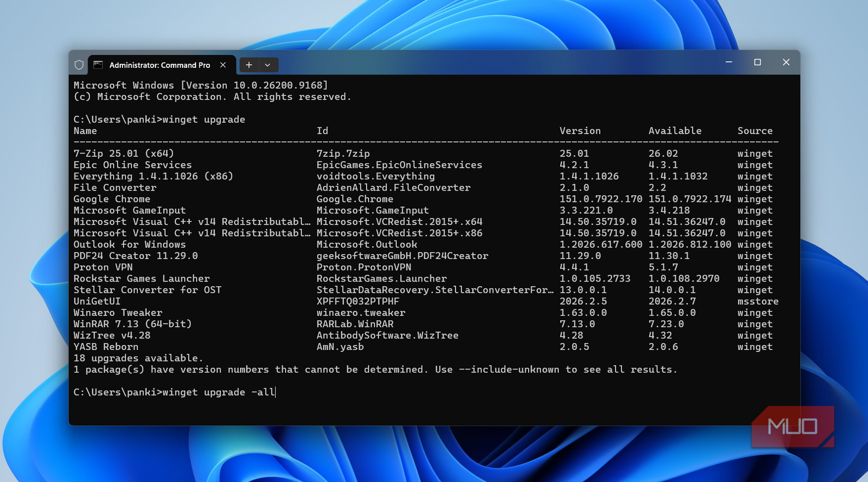Click '7-Zip 25.01 (x64)' row name
868x482 pixels.
point(124,153)
